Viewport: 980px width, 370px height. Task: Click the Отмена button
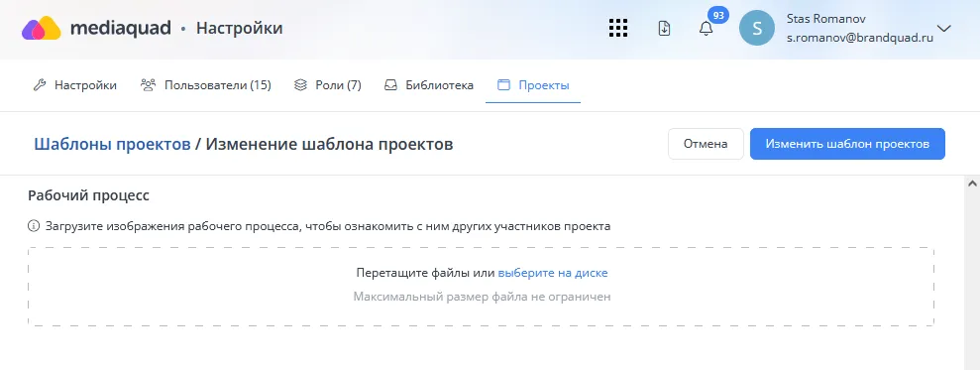click(x=706, y=144)
